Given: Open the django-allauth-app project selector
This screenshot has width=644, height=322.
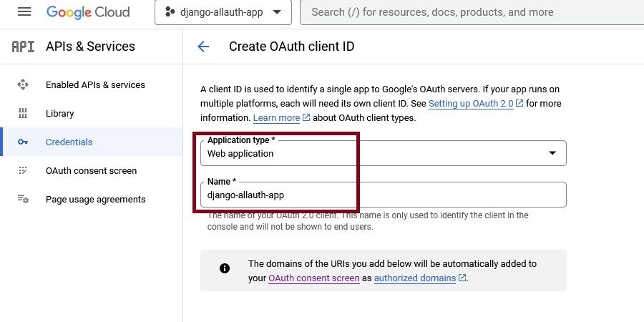Looking at the screenshot, I should 223,12.
